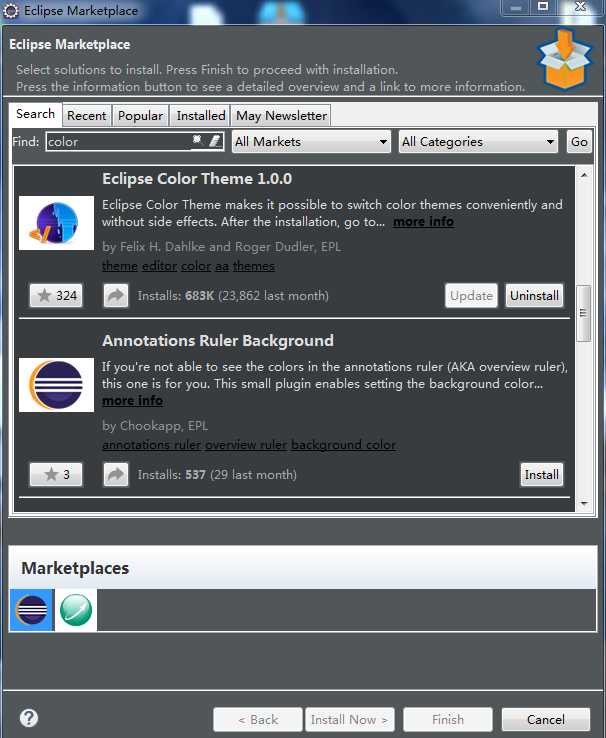Image resolution: width=606 pixels, height=738 pixels.
Task: Switch to the Popular tab
Action: click(140, 116)
